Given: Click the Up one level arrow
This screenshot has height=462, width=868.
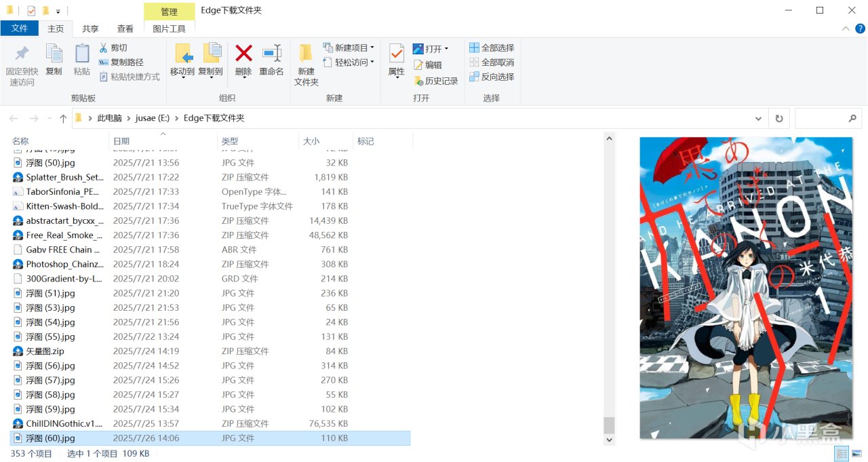Looking at the screenshot, I should 63,118.
